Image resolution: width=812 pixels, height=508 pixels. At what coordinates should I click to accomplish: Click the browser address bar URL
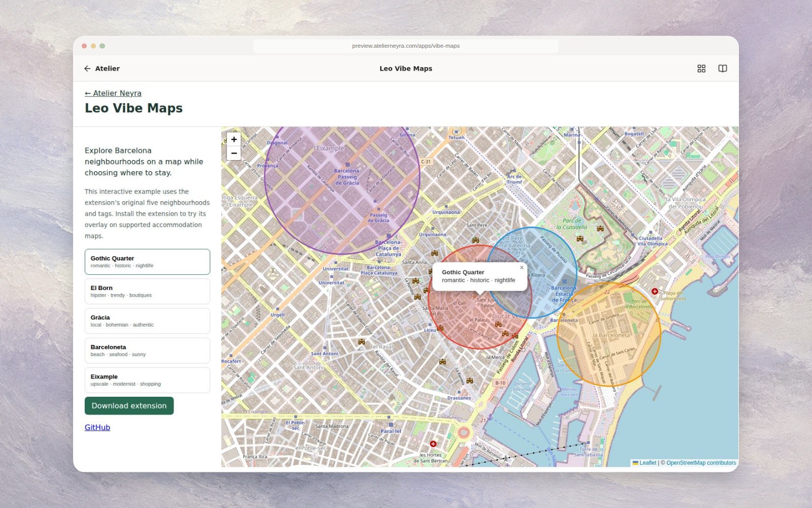click(406, 46)
